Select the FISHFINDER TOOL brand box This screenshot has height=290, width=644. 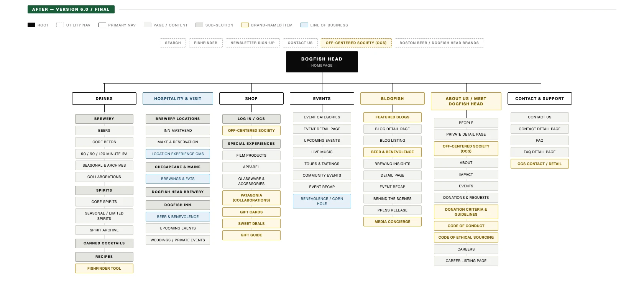coord(104,269)
